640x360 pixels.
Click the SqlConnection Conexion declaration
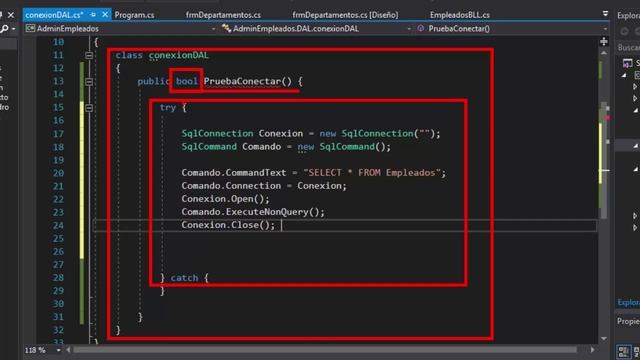click(311, 133)
